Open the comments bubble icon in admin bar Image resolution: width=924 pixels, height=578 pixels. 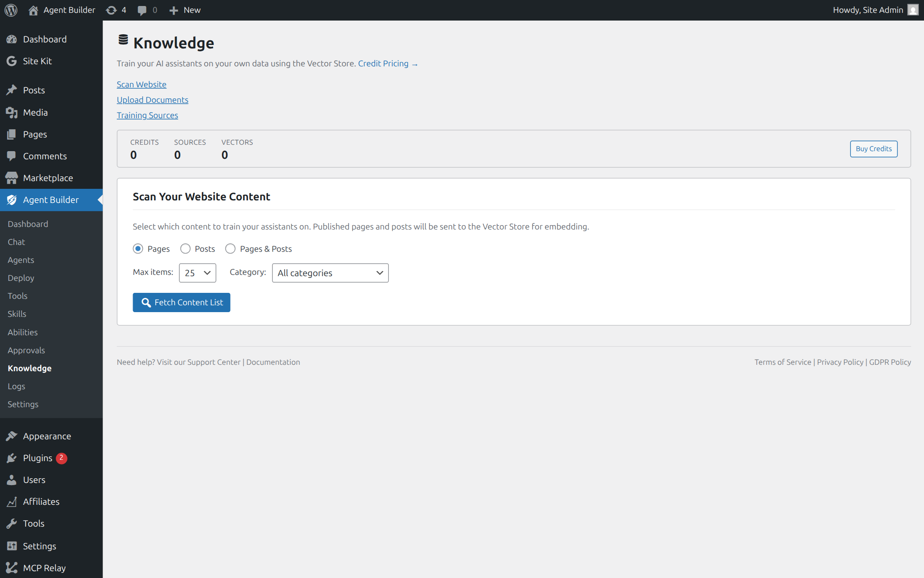click(142, 10)
